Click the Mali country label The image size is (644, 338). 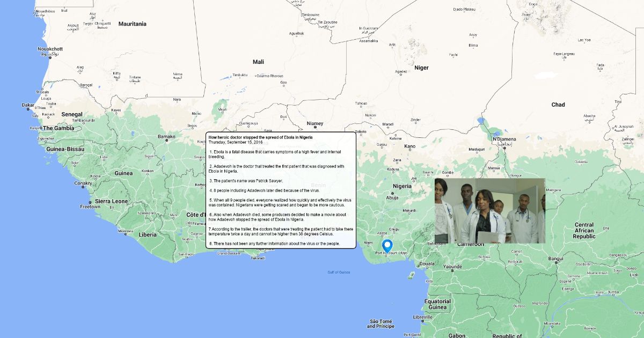(258, 62)
